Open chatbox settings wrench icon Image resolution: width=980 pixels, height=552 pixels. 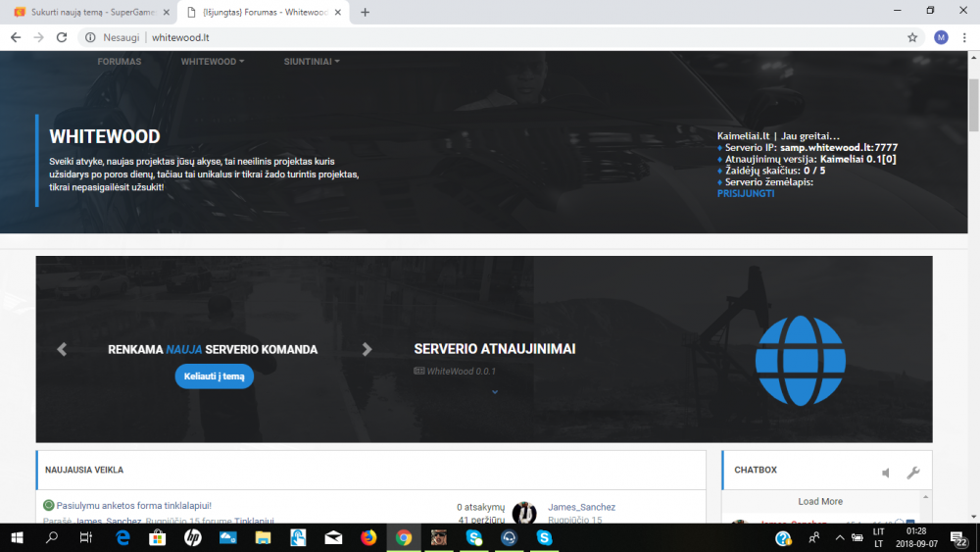point(913,473)
